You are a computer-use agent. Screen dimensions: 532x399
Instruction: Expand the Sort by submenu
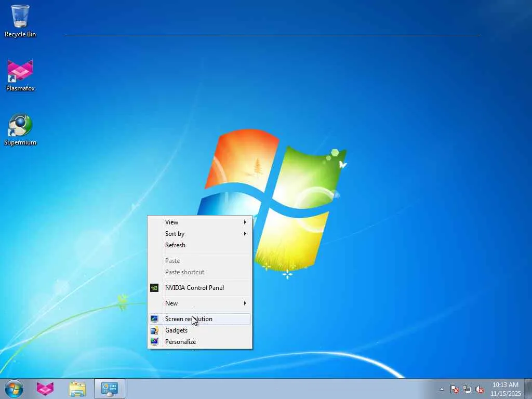pyautogui.click(x=200, y=234)
